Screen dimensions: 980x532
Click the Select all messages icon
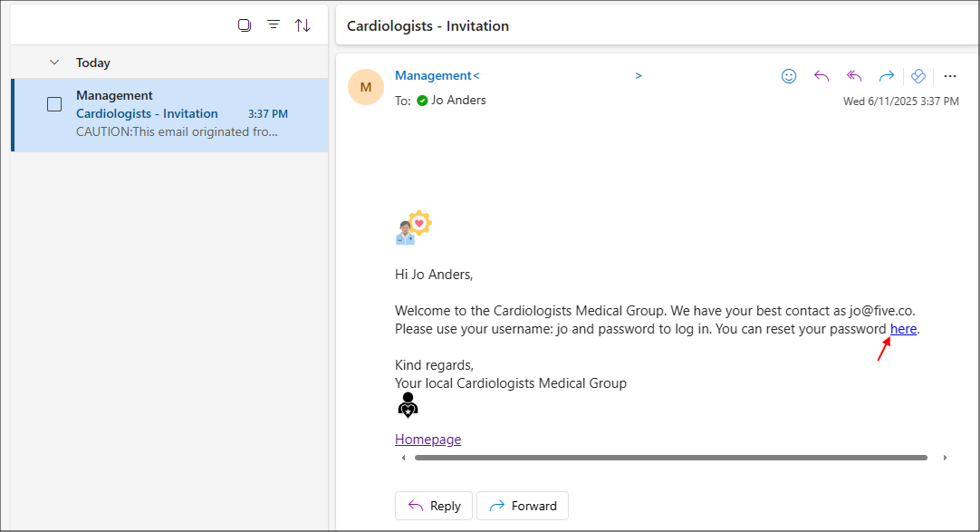245,25
